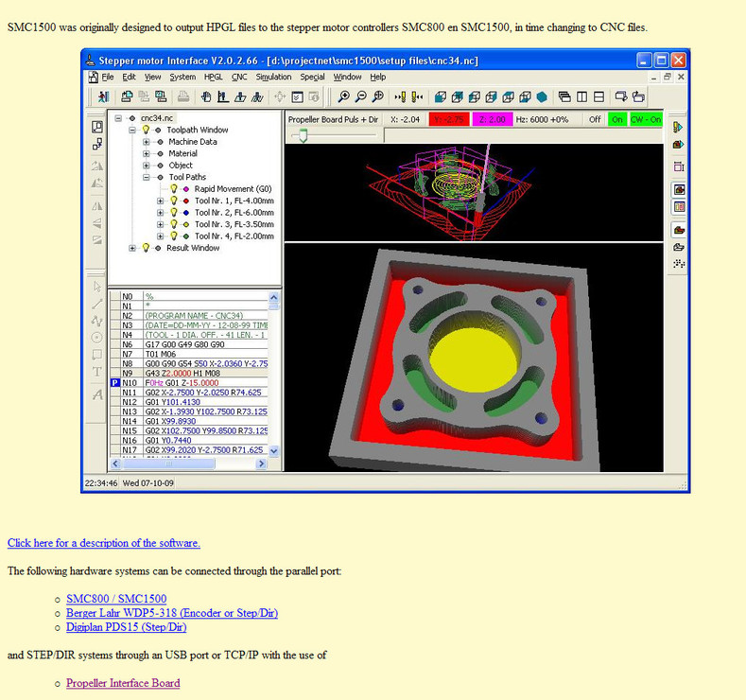Click the cascade windows toolbar icon
746x700 pixels.
pyautogui.click(x=564, y=97)
